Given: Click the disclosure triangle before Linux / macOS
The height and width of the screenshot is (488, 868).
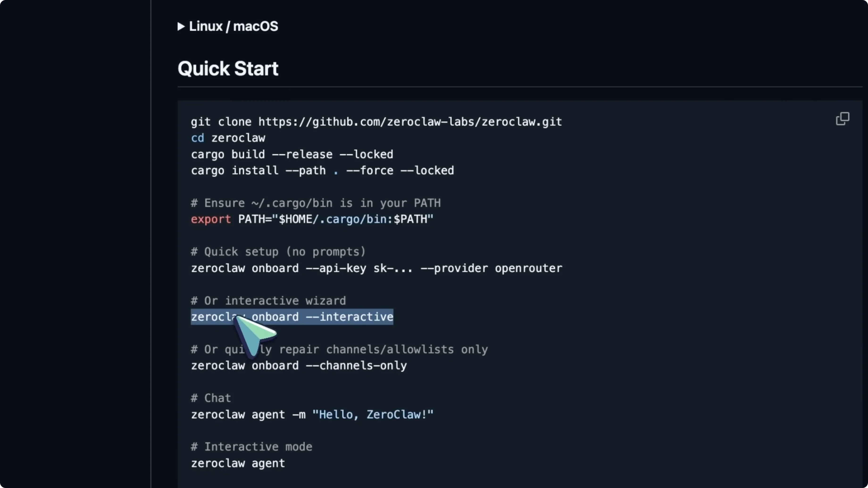Looking at the screenshot, I should pyautogui.click(x=181, y=27).
